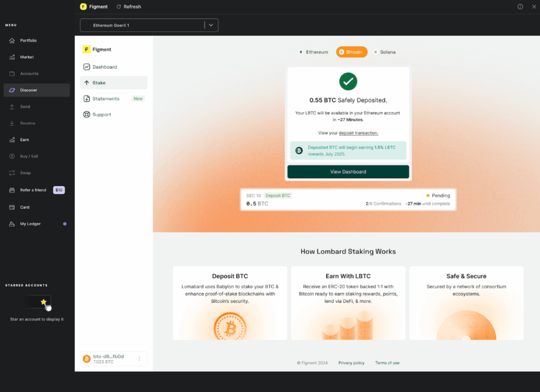Go to Accounts in the sidebar
This screenshot has height=392, width=540.
click(29, 73)
